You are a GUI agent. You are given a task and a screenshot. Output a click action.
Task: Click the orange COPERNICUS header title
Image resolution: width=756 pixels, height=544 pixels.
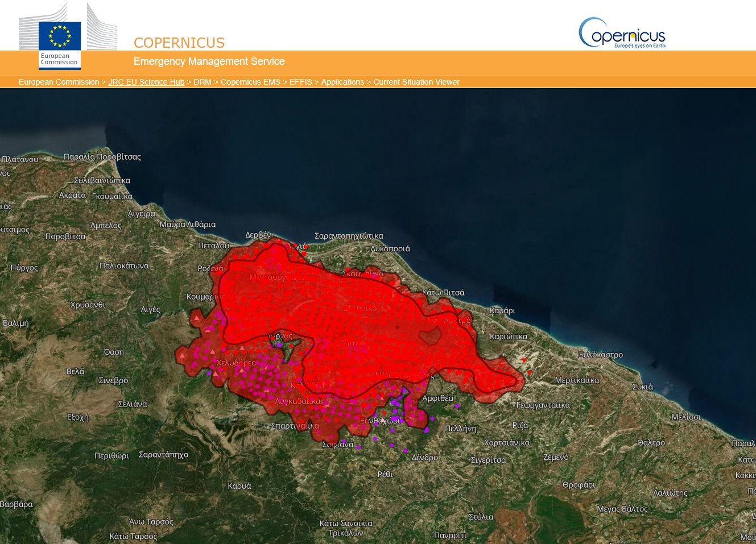click(179, 43)
